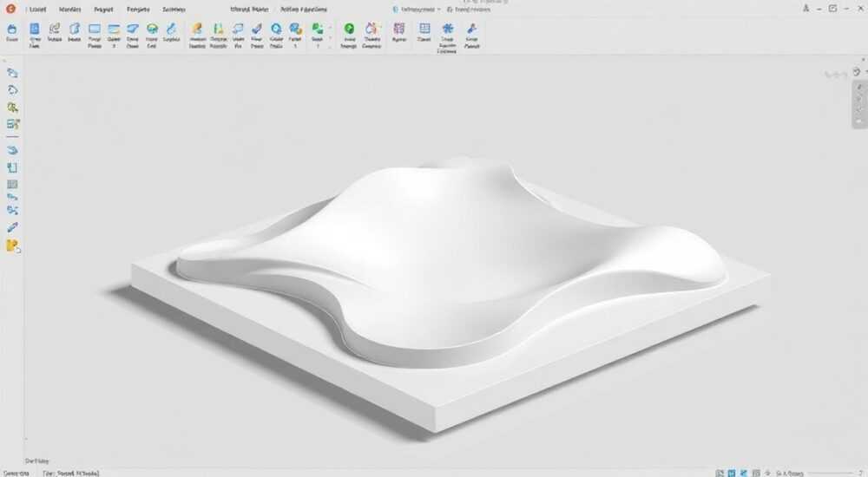Click the diagonal blue pen icon in left sidebar
The width and height of the screenshot is (868, 477).
[x=12, y=227]
